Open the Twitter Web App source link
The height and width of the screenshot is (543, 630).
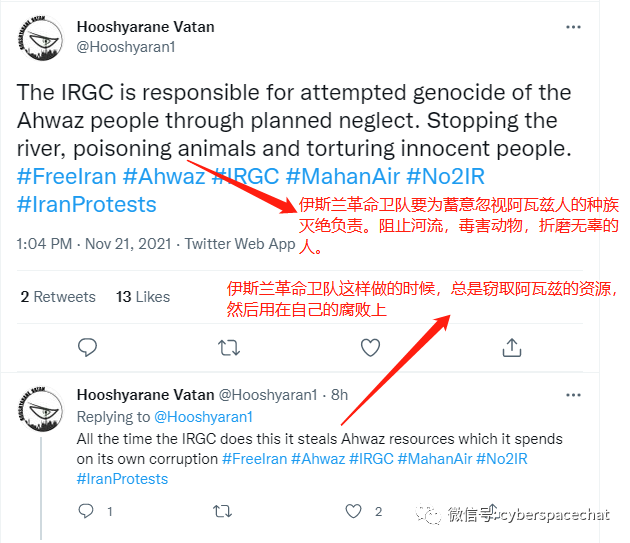tap(240, 244)
